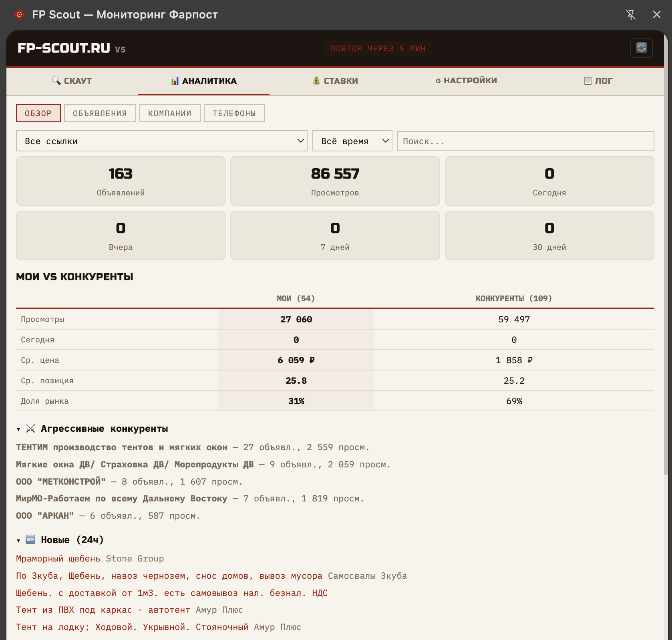The width and height of the screenshot is (672, 640).
Task: Click the МОИ VS КОНКУРЕНТЫ heading
Action: click(74, 277)
